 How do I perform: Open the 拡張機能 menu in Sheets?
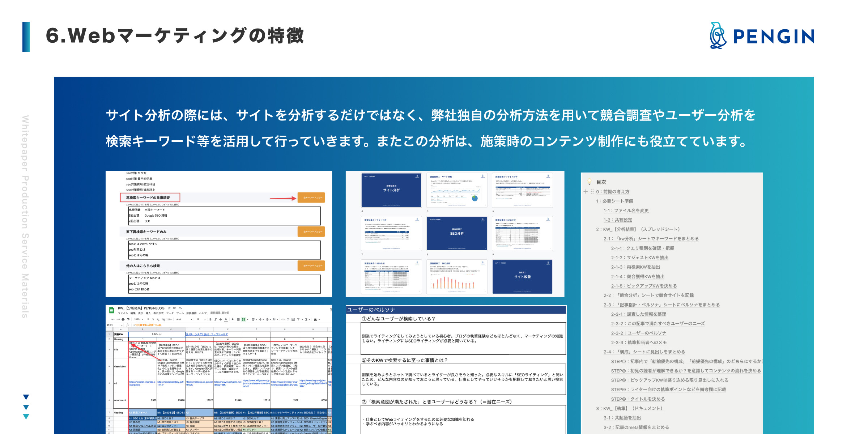tap(191, 313)
